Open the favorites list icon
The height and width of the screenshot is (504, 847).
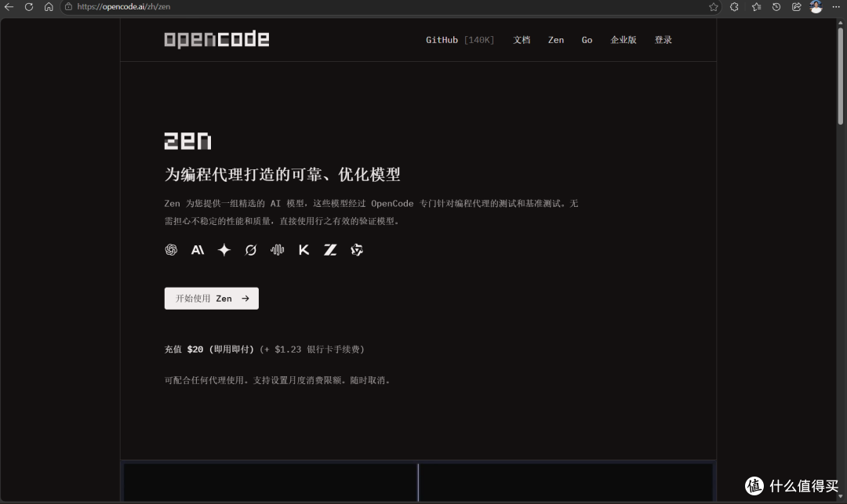pos(756,7)
